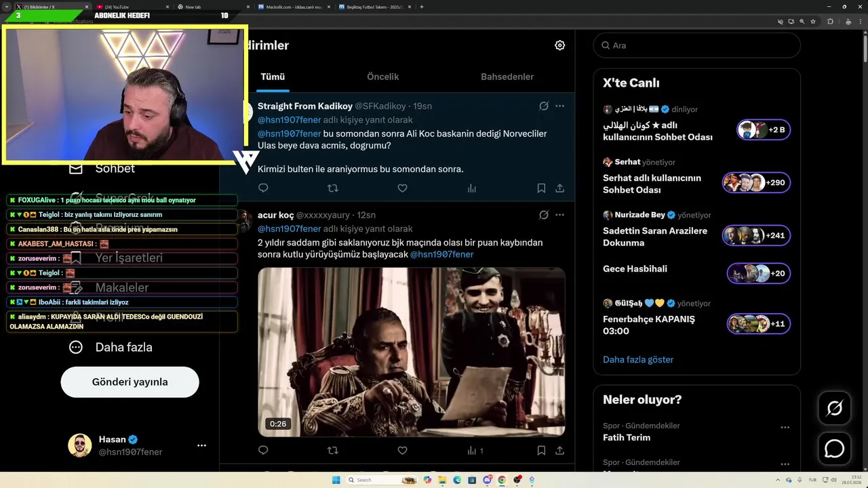The height and width of the screenshot is (488, 868).
Task: Open Daha fazla circle menu icon
Action: 76,347
